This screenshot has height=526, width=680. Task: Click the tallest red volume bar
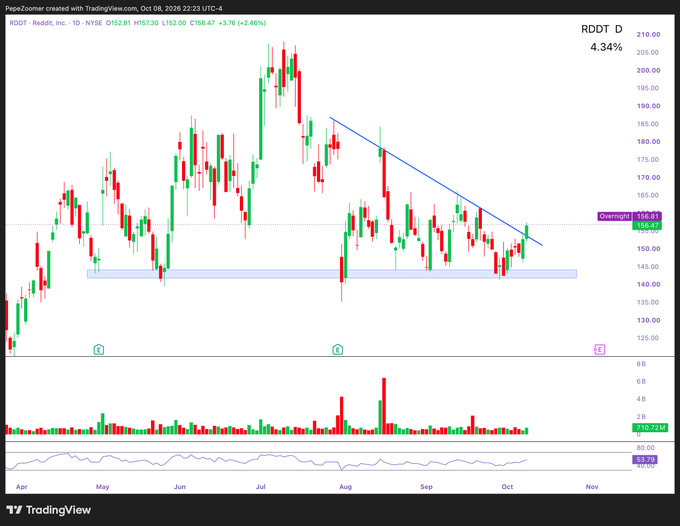pos(384,406)
